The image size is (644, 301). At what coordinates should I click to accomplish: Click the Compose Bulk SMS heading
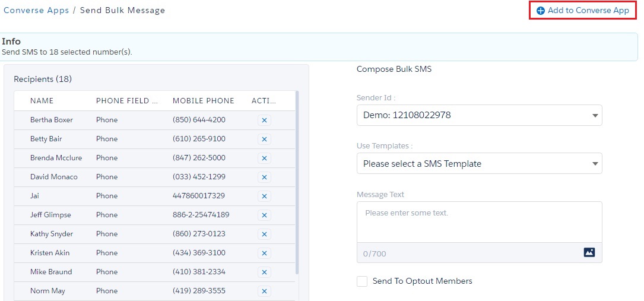coord(394,69)
